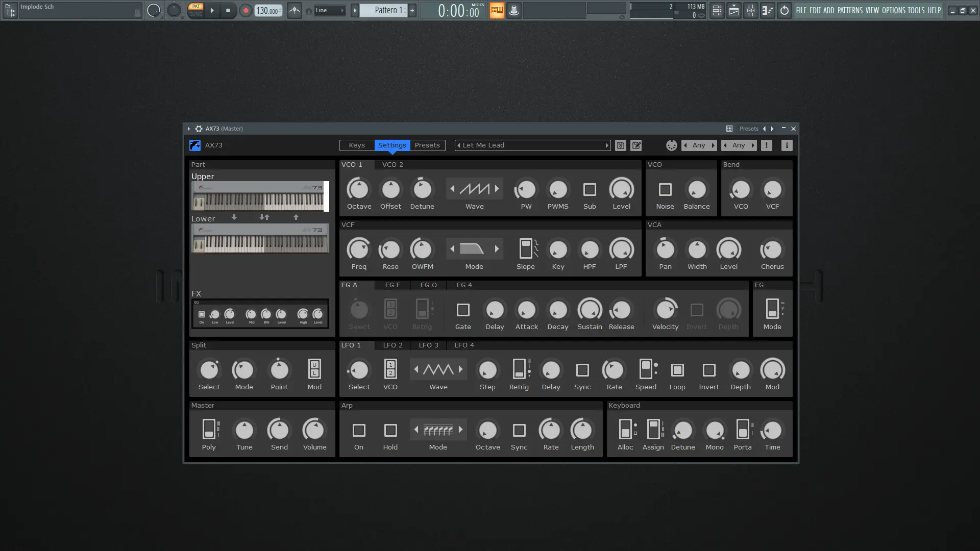Enable the Arp On checkbox
The width and height of the screenshot is (980, 551).
[x=359, y=431]
